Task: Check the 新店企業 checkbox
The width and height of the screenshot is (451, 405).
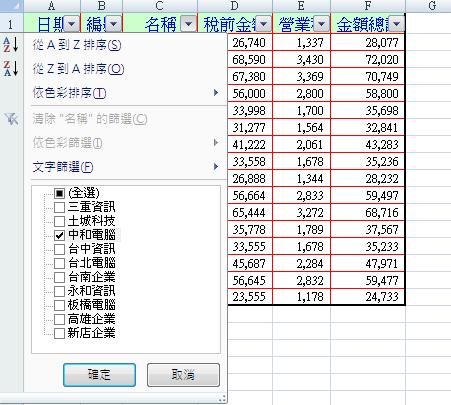Action: click(x=59, y=333)
